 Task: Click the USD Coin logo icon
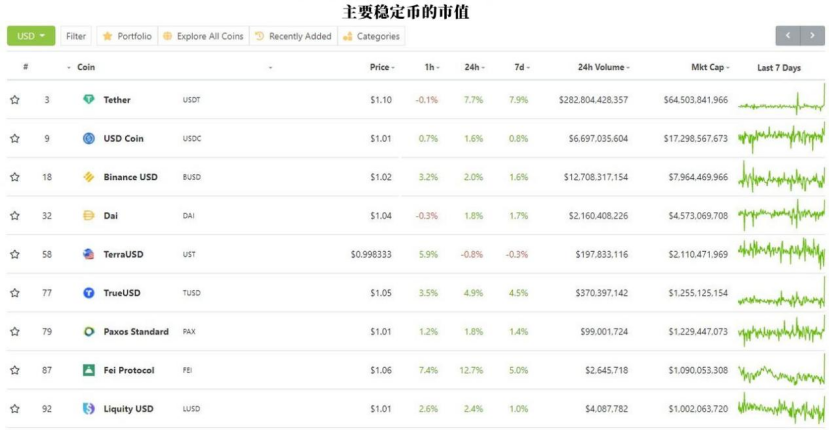coord(88,138)
